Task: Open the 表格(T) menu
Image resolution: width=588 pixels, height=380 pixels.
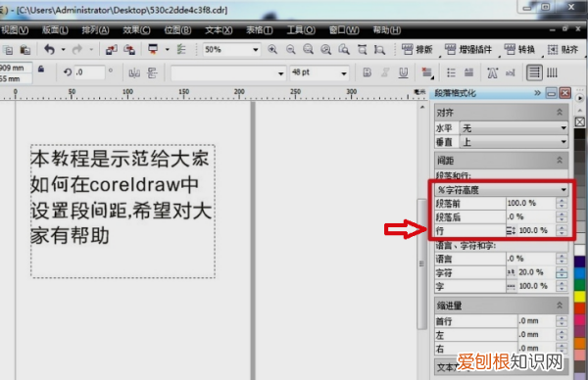Action: pyautogui.click(x=260, y=30)
